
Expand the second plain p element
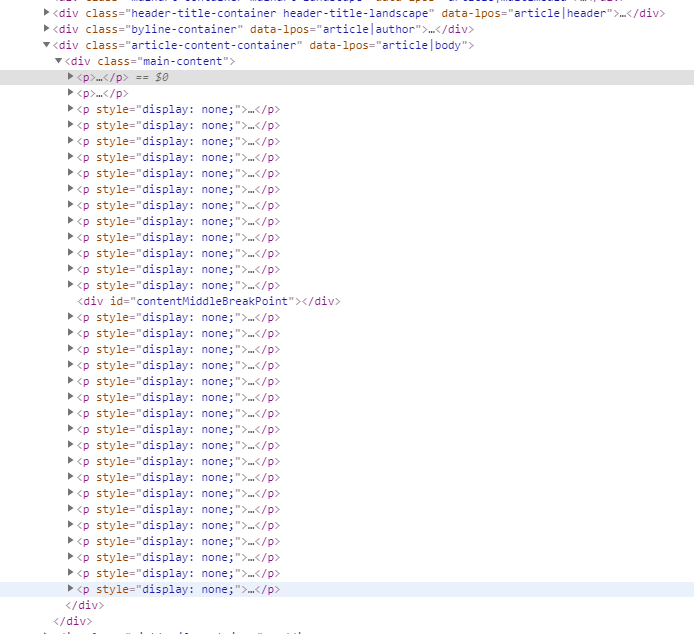point(71,93)
